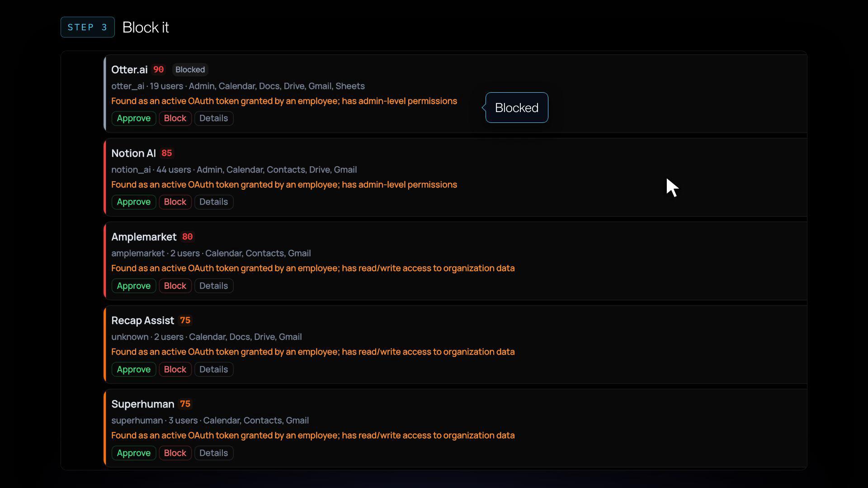868x488 pixels.
Task: Approve the Recap Assist app
Action: coord(133,369)
